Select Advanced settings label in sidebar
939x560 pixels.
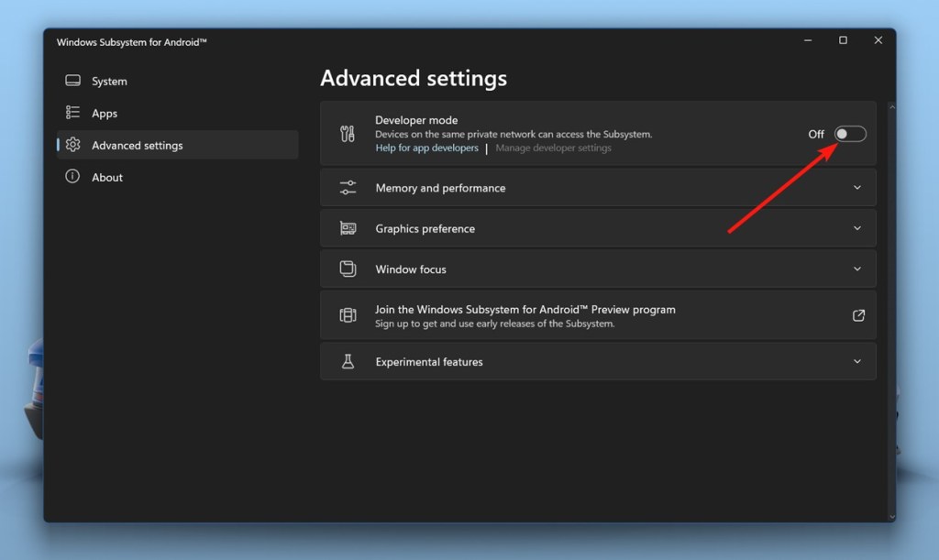138,146
